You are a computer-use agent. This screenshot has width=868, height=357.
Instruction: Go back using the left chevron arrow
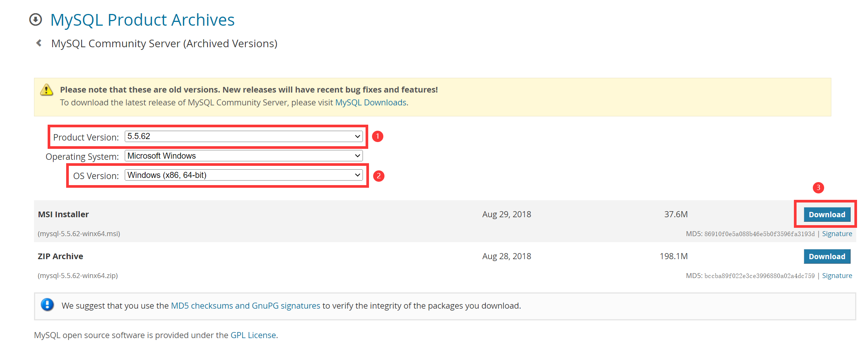[39, 43]
